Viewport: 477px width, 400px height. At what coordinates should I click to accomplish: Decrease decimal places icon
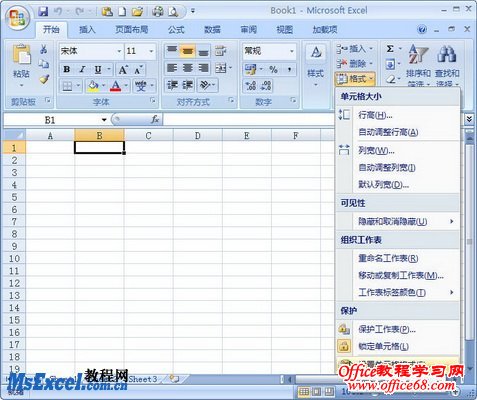tap(266, 86)
